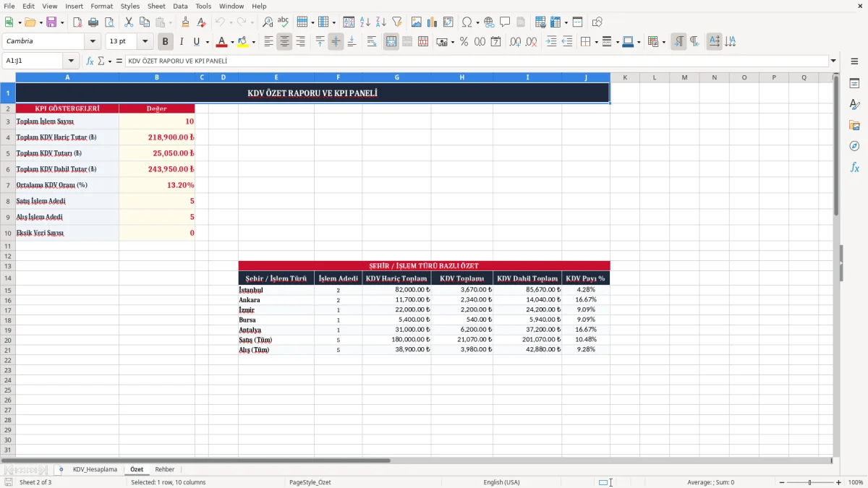Open the Function Wizard fx icon

(x=90, y=61)
